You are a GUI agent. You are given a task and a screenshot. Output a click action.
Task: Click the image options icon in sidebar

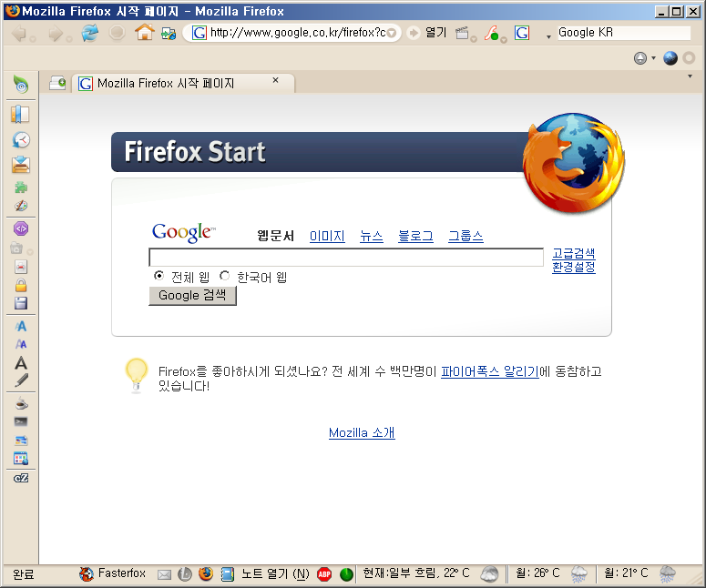[21, 440]
